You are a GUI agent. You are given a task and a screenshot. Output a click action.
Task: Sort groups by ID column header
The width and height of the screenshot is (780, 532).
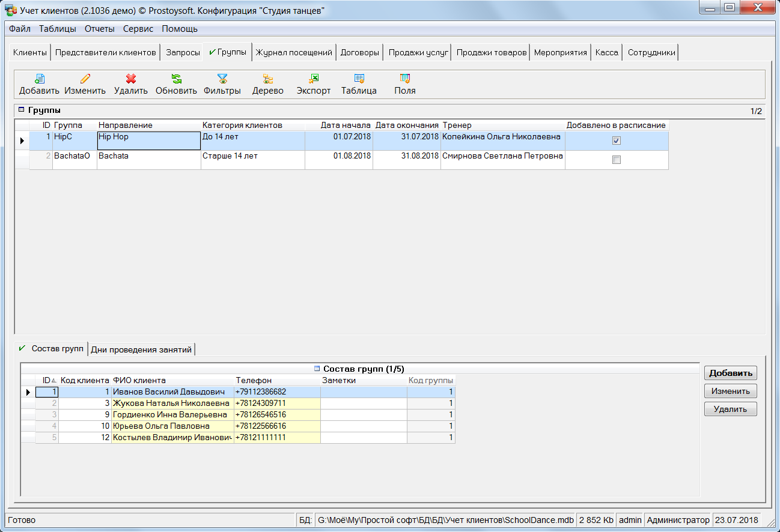click(41, 125)
